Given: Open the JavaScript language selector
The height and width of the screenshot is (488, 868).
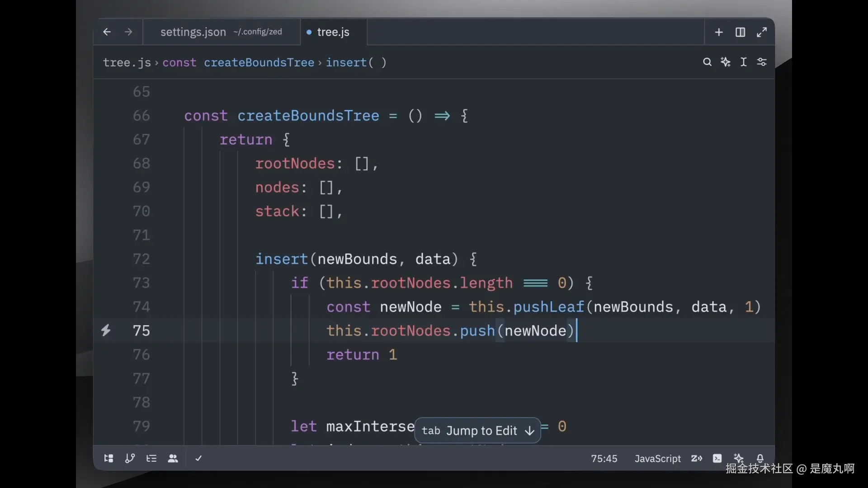Looking at the screenshot, I should tap(657, 458).
